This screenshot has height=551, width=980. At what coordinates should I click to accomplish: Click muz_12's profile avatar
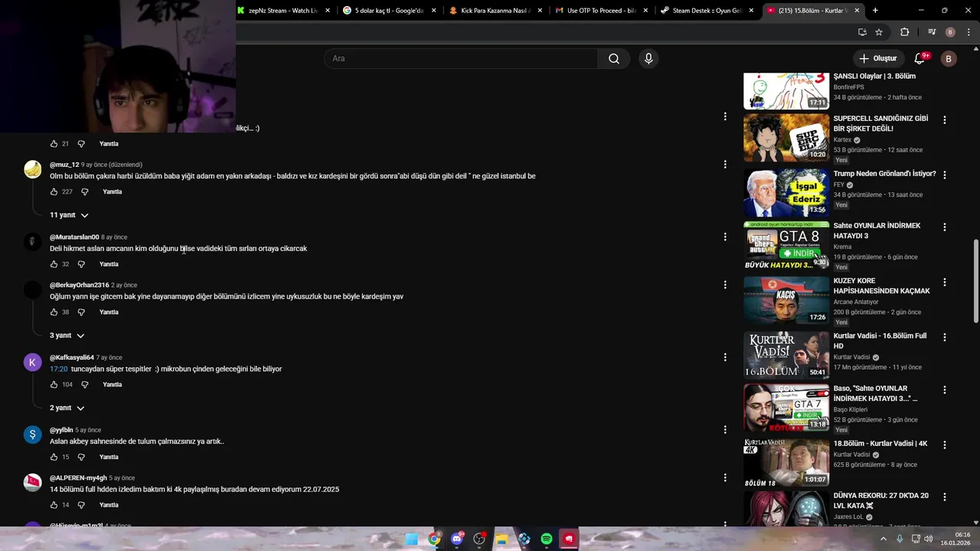point(33,169)
